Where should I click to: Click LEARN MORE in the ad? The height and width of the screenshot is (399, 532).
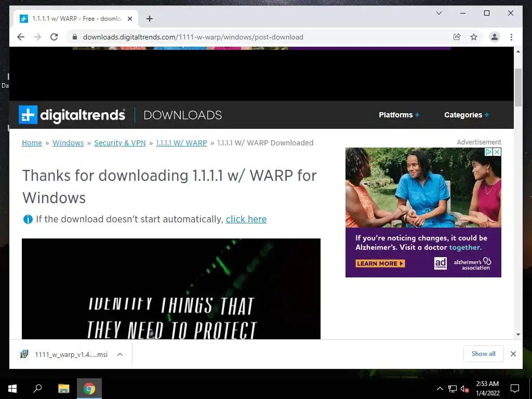coord(380,263)
